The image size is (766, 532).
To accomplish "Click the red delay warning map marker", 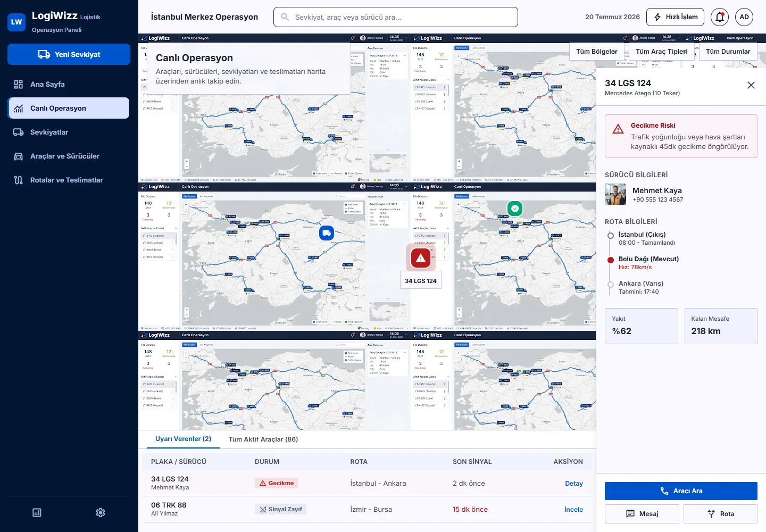I will 421,258.
